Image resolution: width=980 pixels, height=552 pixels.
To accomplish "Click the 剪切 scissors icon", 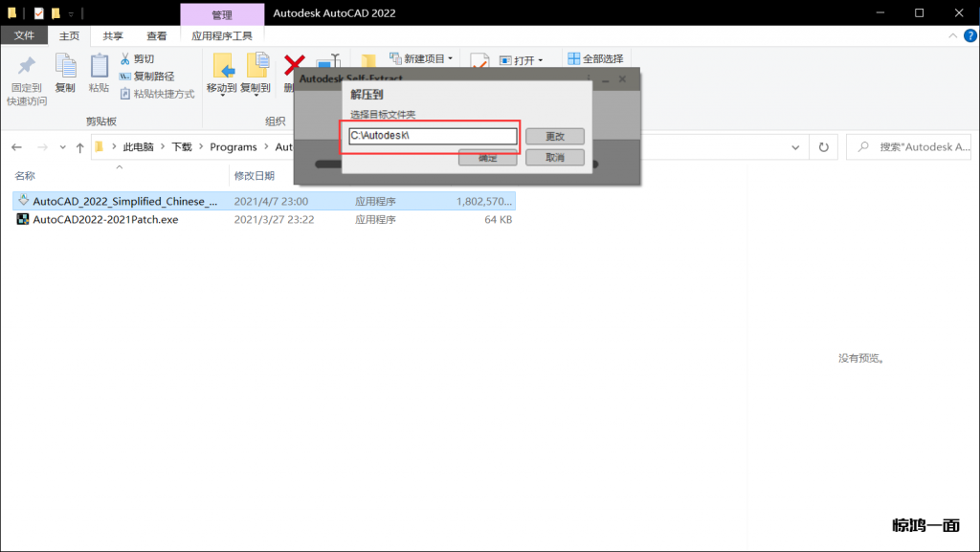I will 125,59.
